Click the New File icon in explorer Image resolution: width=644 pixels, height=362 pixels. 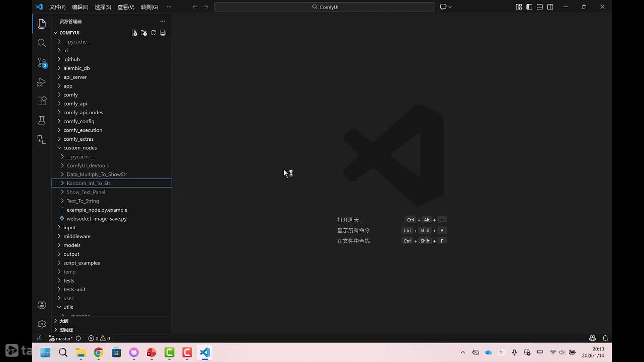click(x=134, y=33)
